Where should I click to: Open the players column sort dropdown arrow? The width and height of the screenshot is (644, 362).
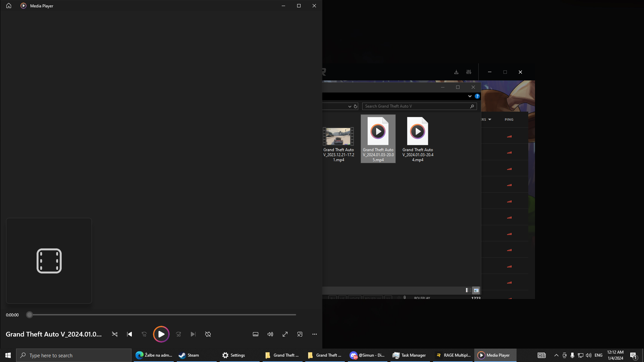point(490,120)
